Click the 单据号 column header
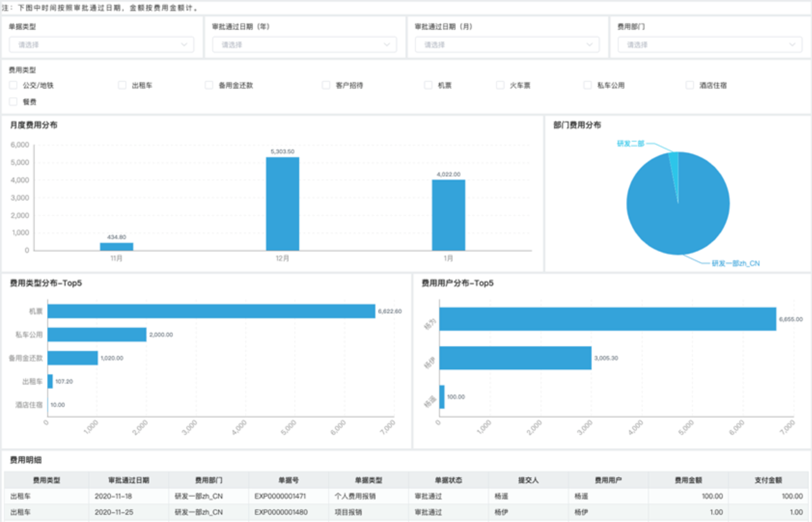Image resolution: width=812 pixels, height=522 pixels. click(288, 480)
